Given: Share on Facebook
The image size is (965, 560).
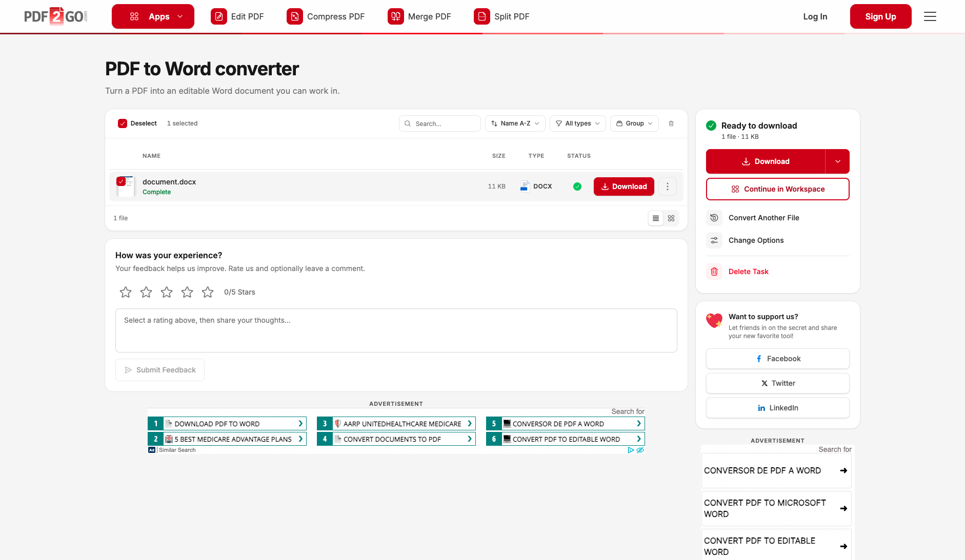Looking at the screenshot, I should tap(778, 359).
